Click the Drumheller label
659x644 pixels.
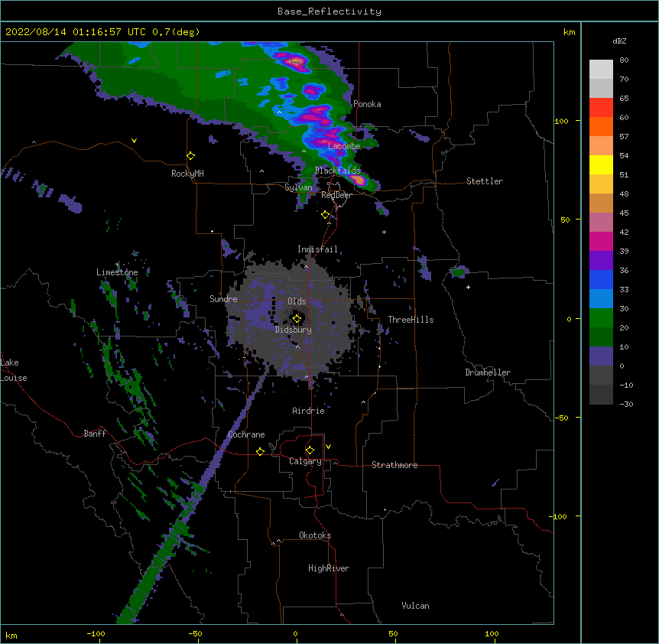tap(488, 372)
